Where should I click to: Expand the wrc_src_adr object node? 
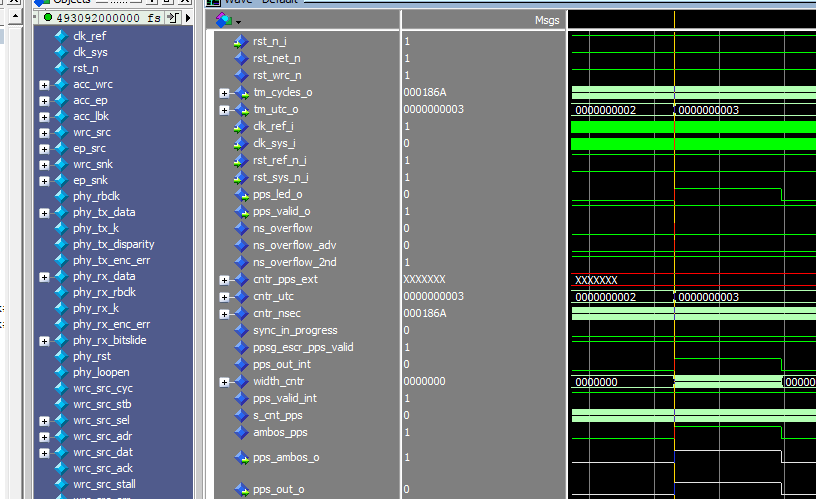click(44, 437)
